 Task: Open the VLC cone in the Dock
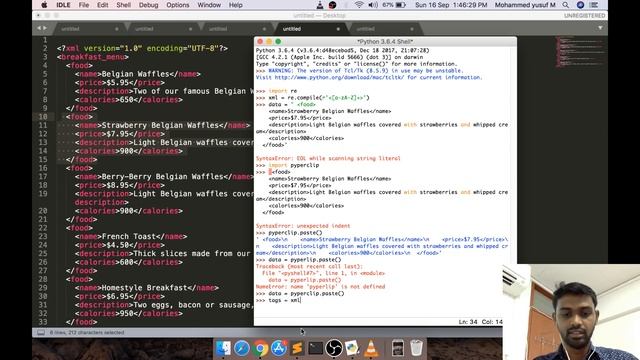coord(371,349)
